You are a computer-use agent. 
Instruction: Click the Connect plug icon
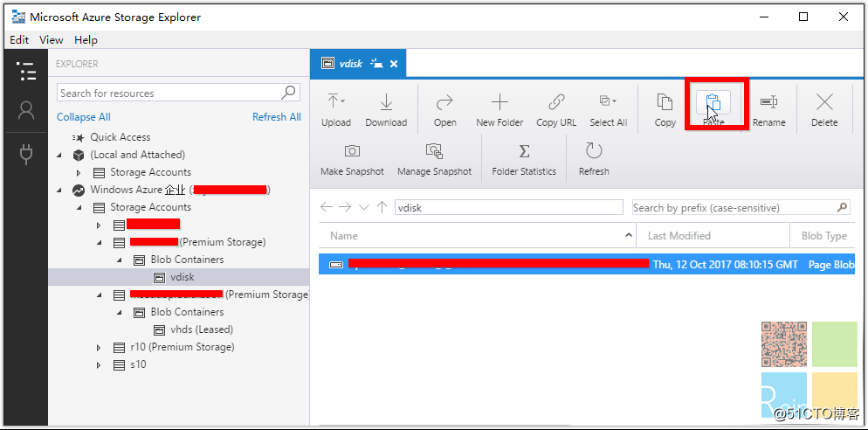tap(26, 155)
